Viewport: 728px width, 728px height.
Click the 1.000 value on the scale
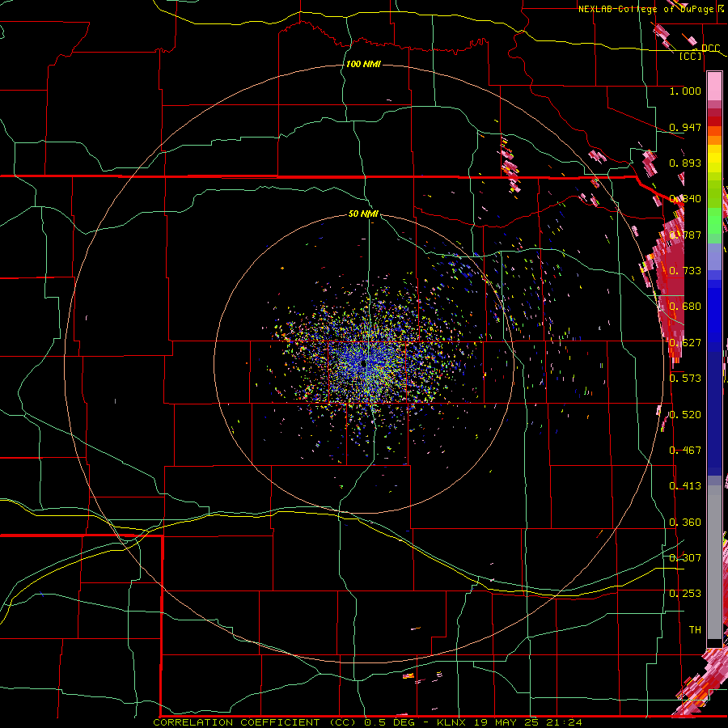(x=685, y=91)
